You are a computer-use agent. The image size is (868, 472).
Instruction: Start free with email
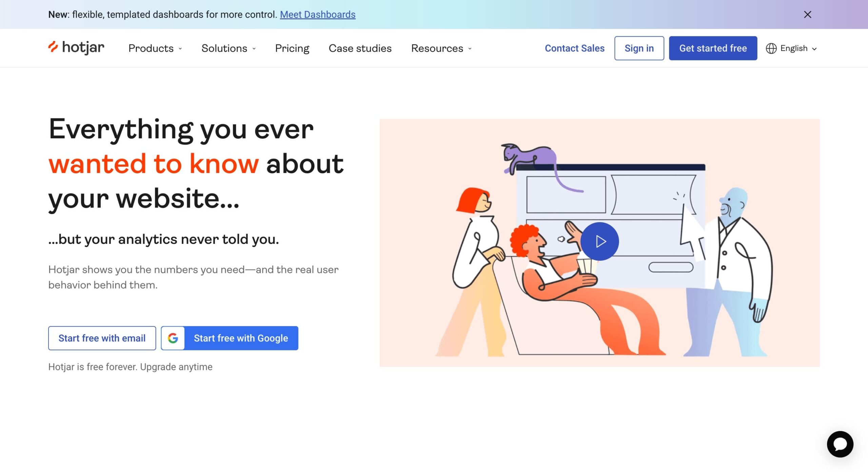pyautogui.click(x=102, y=338)
